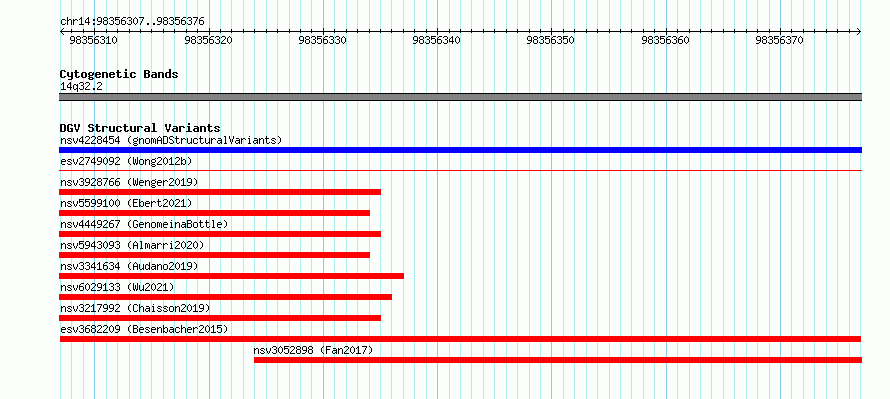The image size is (890, 399).
Task: Click the ruler position 98356320
Action: click(x=208, y=41)
